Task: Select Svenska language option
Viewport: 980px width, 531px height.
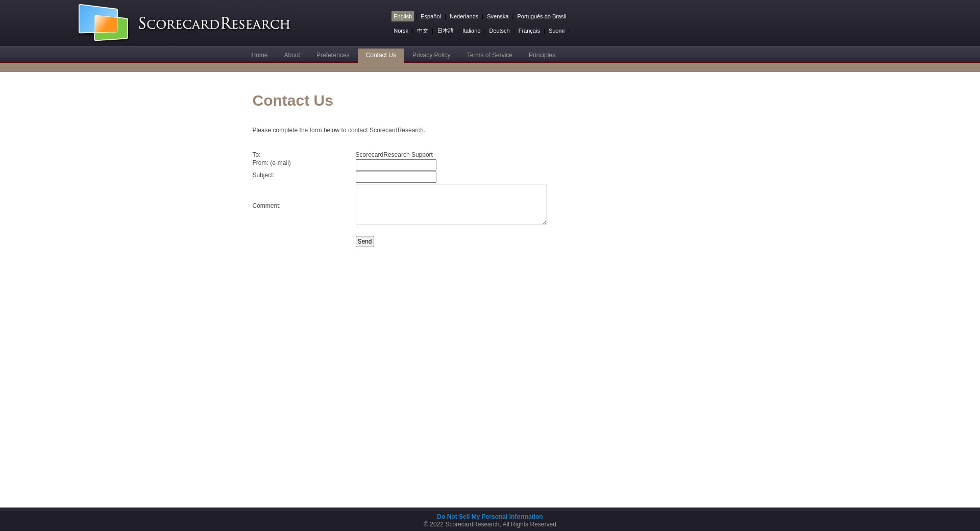Action: click(x=497, y=16)
